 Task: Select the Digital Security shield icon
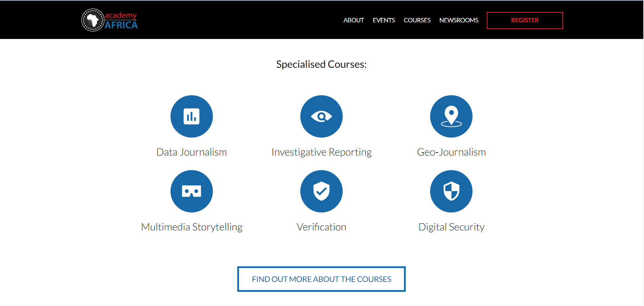point(451,191)
